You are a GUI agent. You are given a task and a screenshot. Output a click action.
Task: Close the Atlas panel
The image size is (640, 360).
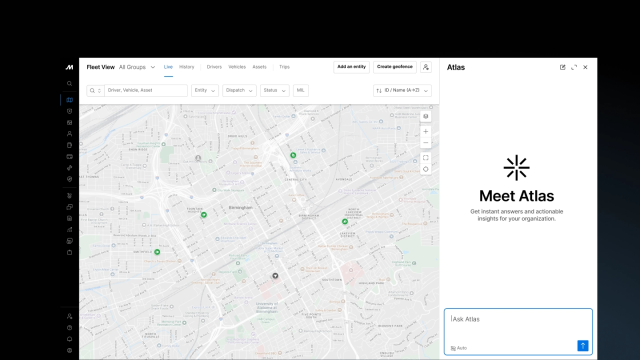(585, 67)
